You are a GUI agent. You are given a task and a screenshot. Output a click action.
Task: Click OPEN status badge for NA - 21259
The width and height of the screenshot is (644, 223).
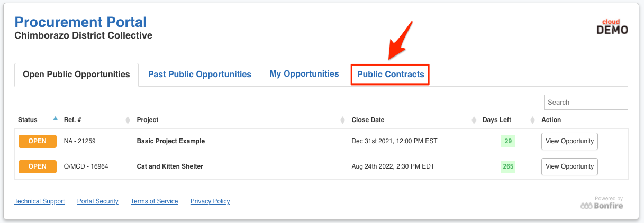(x=38, y=141)
